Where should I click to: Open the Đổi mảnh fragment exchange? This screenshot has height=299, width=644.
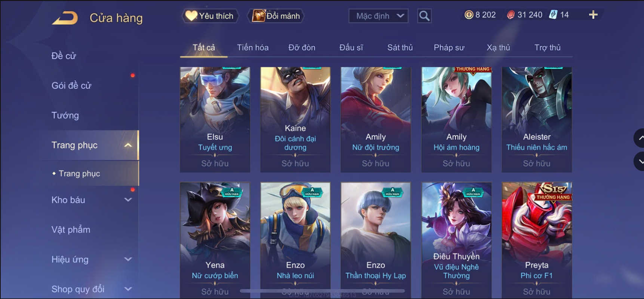pyautogui.click(x=276, y=16)
